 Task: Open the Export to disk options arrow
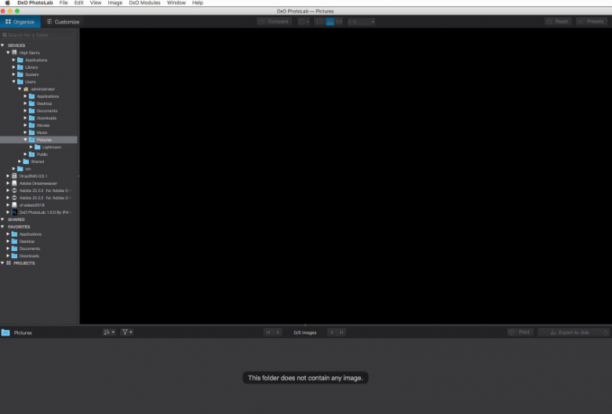605,332
